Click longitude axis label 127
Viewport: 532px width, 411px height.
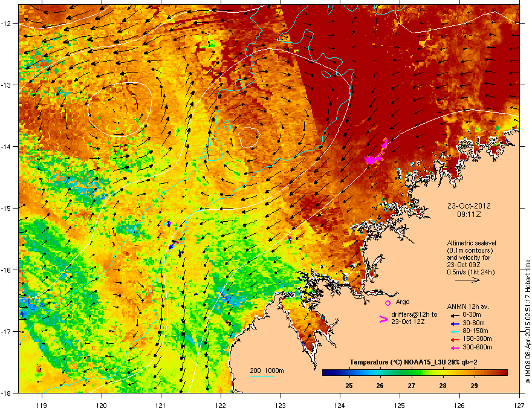click(519, 405)
